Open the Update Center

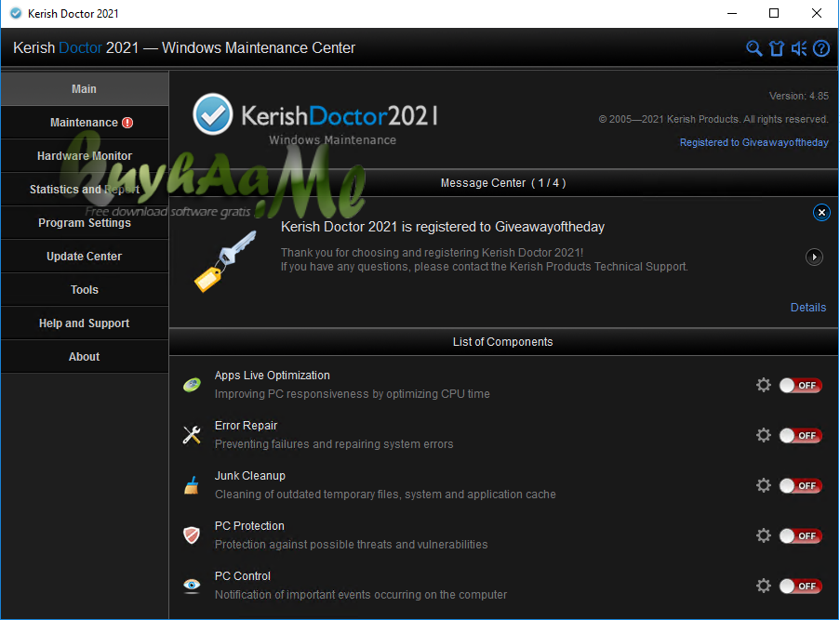click(85, 257)
